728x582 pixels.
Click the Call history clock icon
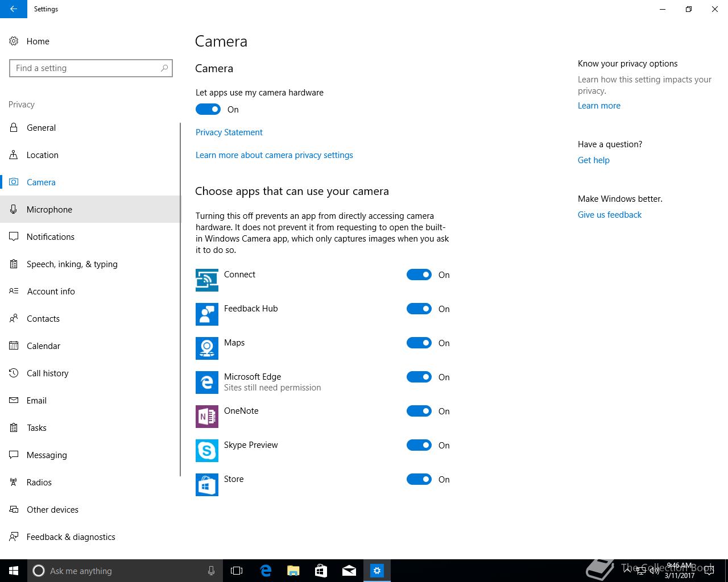click(14, 373)
